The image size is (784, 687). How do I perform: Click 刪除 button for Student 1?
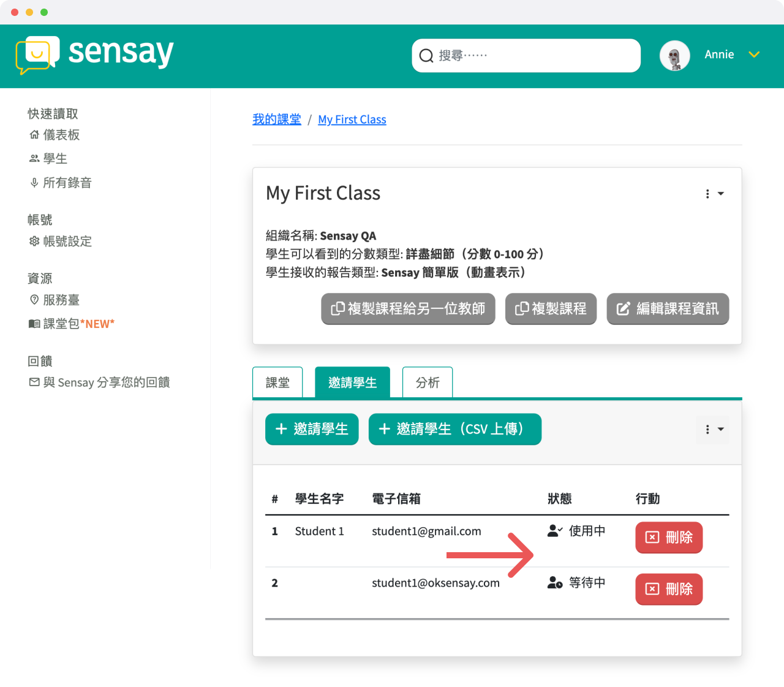click(x=669, y=537)
